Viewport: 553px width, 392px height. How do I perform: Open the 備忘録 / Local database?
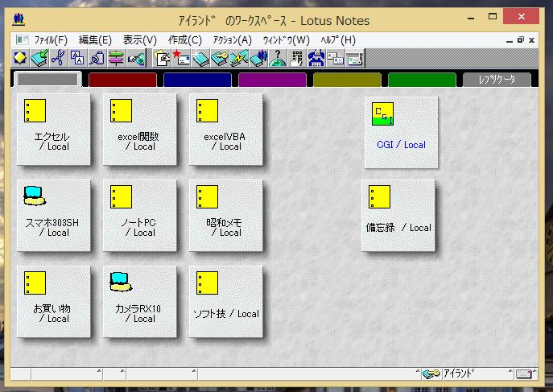click(x=398, y=215)
